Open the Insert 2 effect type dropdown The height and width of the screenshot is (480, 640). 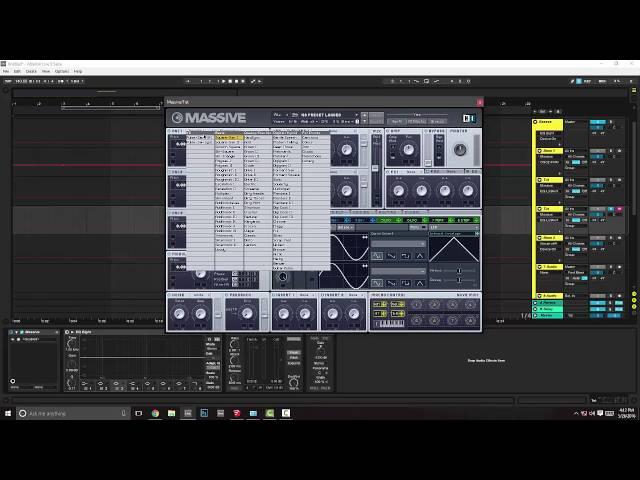(x=354, y=295)
